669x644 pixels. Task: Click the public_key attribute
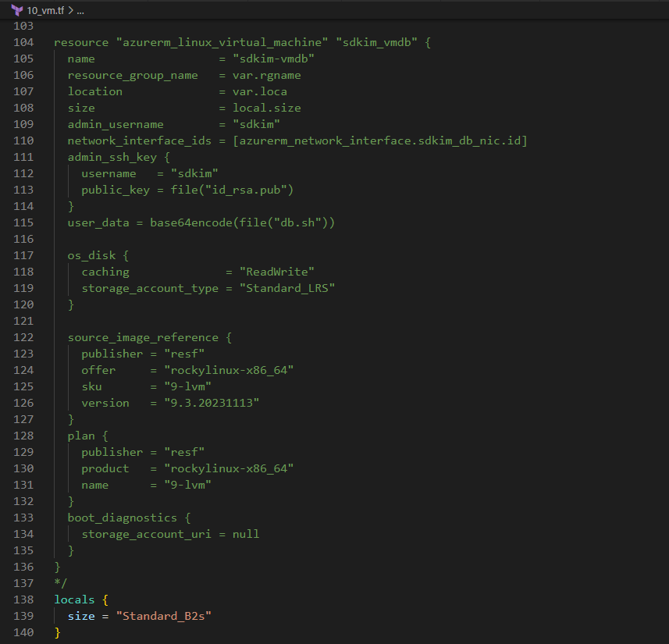116,190
